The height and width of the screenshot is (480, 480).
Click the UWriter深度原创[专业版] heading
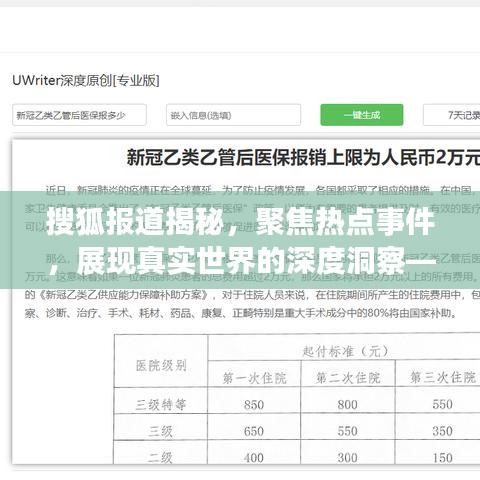click(x=86, y=81)
